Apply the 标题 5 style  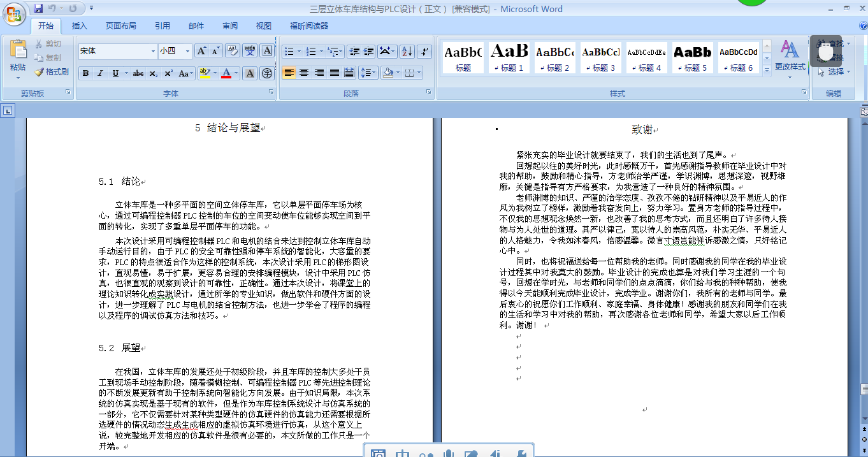[x=693, y=57]
